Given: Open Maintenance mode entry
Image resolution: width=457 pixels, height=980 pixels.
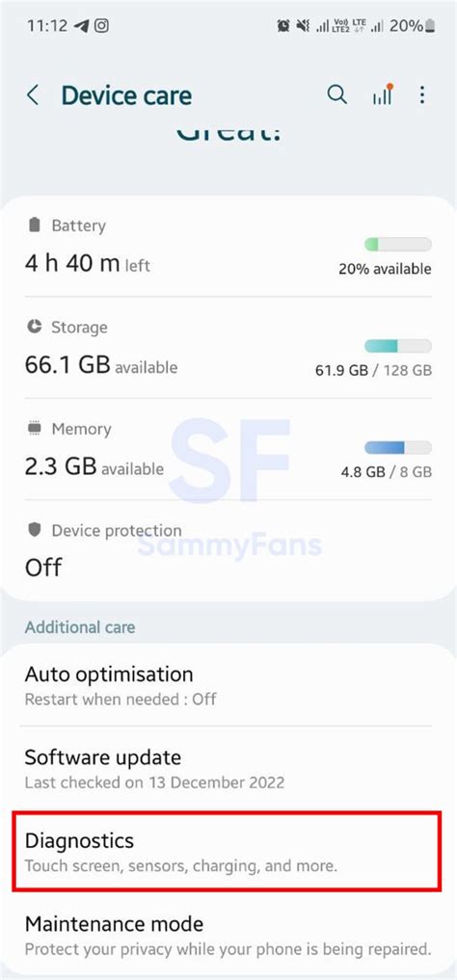Looking at the screenshot, I should pyautogui.click(x=228, y=935).
